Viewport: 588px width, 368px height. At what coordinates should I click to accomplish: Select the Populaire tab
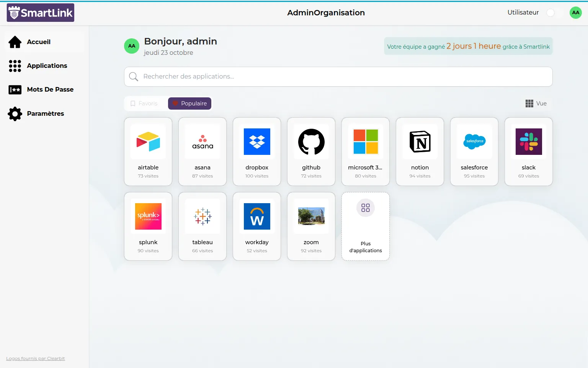coord(189,103)
